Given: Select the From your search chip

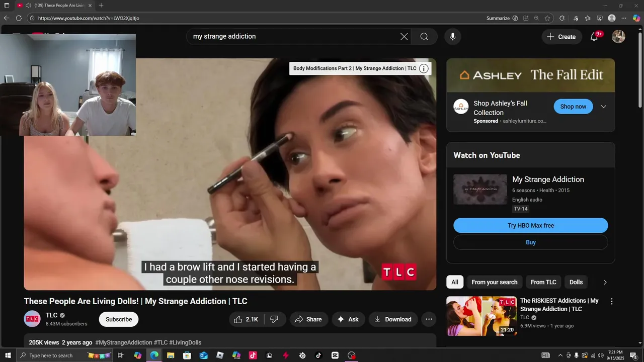Looking at the screenshot, I should [x=495, y=282].
